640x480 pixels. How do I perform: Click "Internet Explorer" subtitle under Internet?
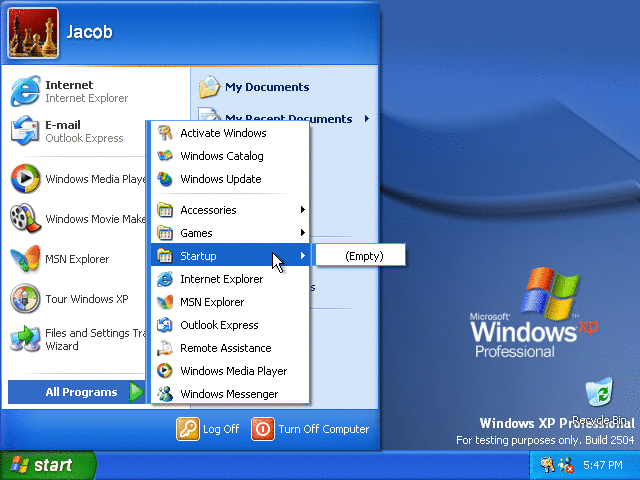pyautogui.click(x=87, y=98)
